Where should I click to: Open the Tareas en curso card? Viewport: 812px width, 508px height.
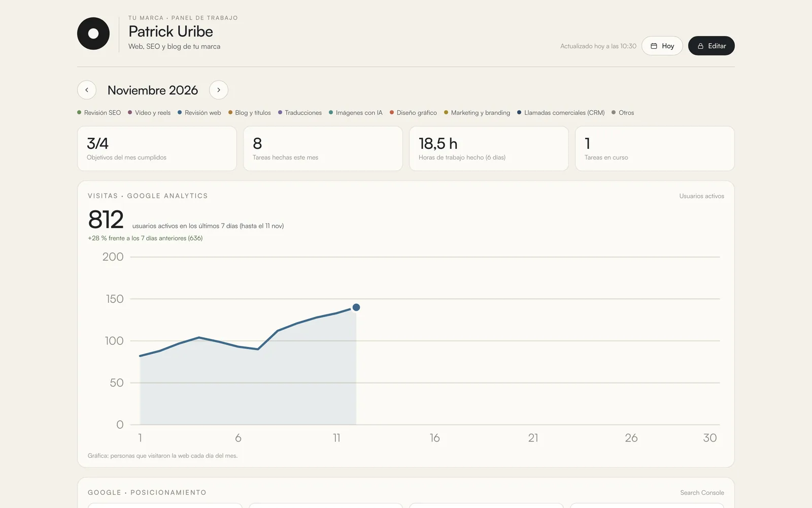(x=655, y=148)
